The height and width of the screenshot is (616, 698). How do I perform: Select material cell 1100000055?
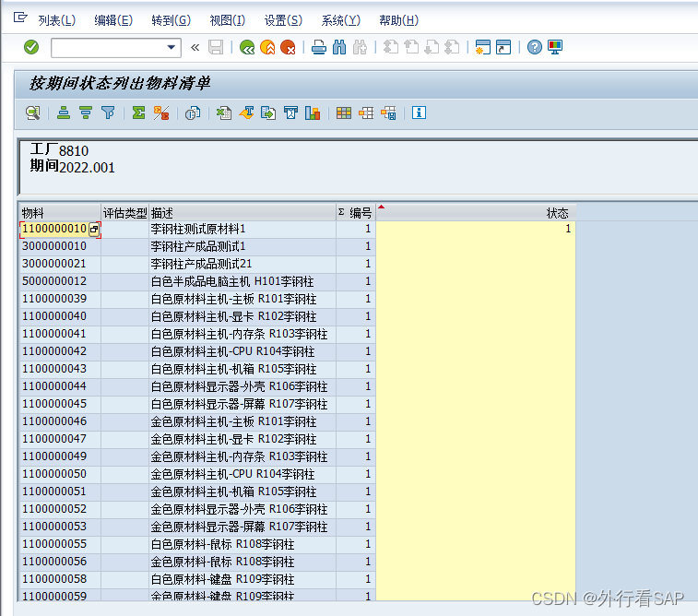[x=60, y=544]
